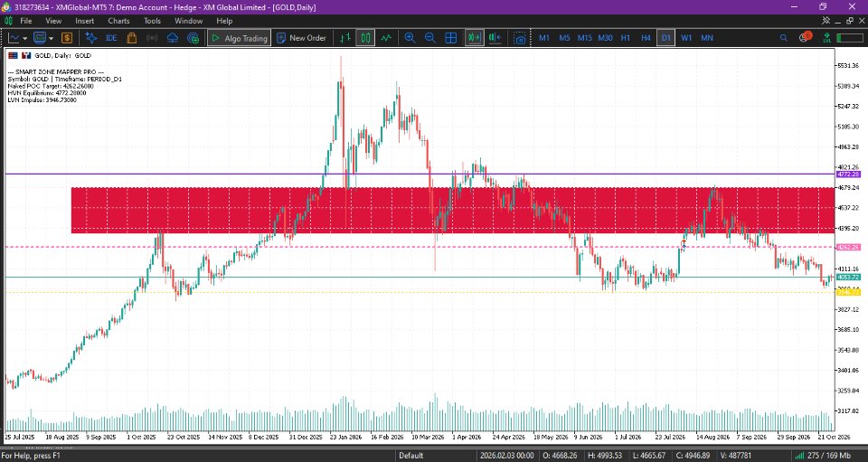Viewport: 868px width, 462px height.
Task: Open the cloud VPS hosting icon
Action: tap(173, 38)
